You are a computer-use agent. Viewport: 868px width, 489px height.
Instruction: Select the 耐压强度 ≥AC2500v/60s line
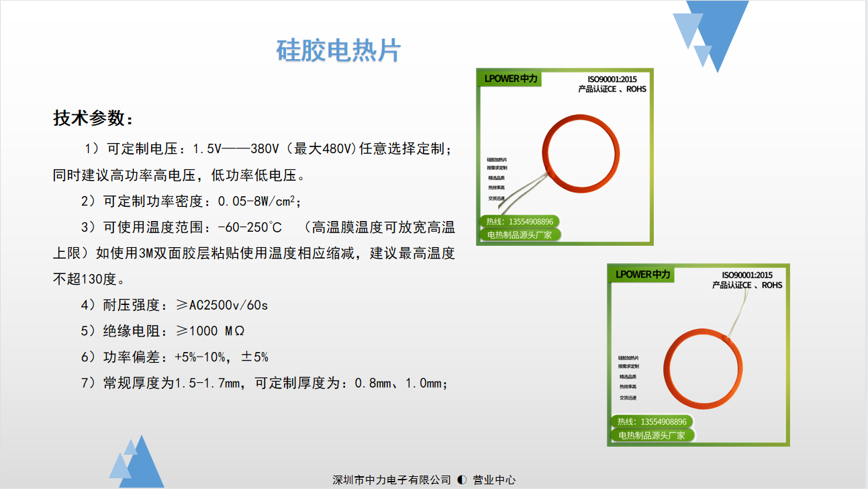click(x=175, y=306)
